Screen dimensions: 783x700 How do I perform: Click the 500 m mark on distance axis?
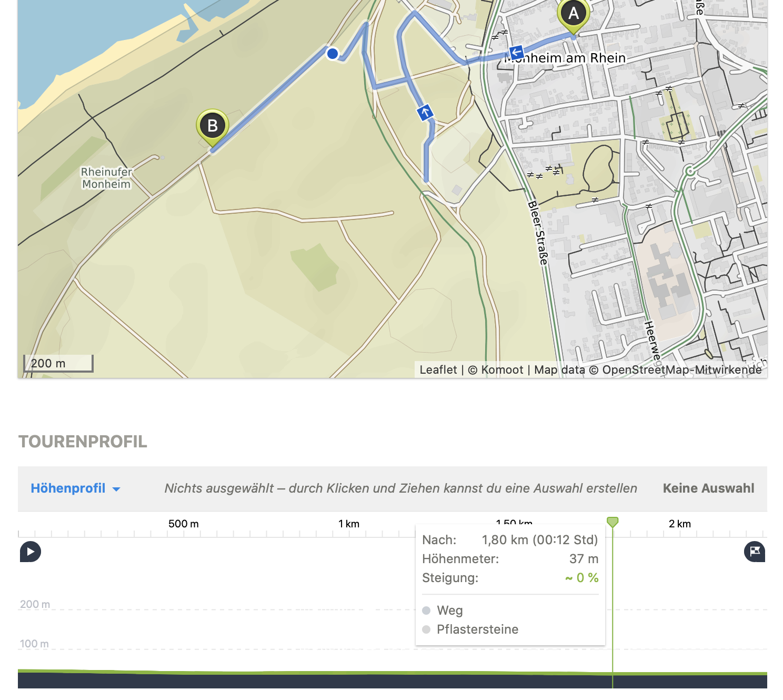[184, 524]
